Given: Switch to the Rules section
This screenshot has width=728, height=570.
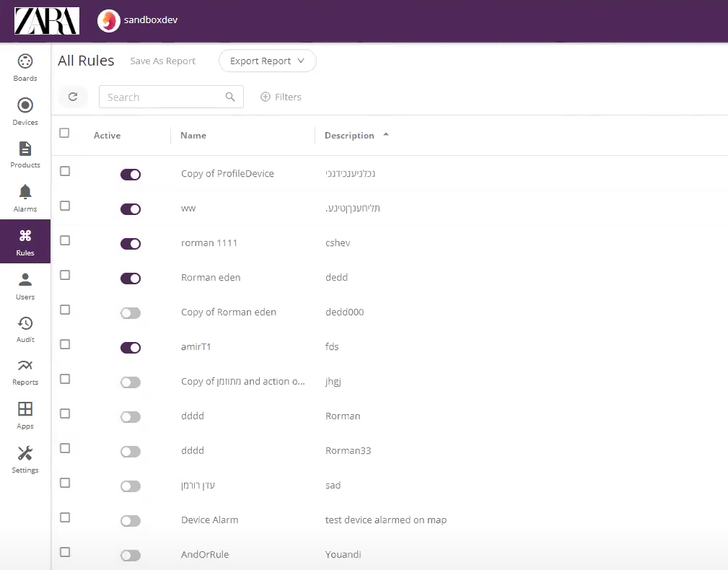Looking at the screenshot, I should (25, 241).
